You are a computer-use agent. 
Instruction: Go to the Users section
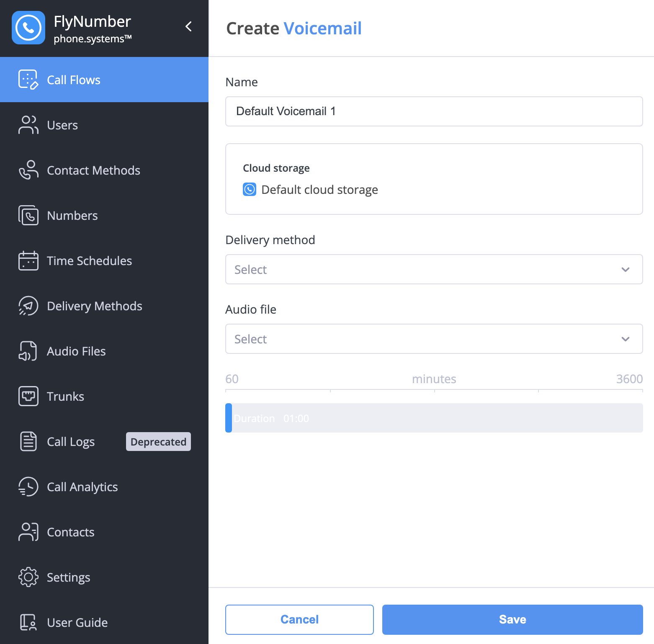point(62,125)
